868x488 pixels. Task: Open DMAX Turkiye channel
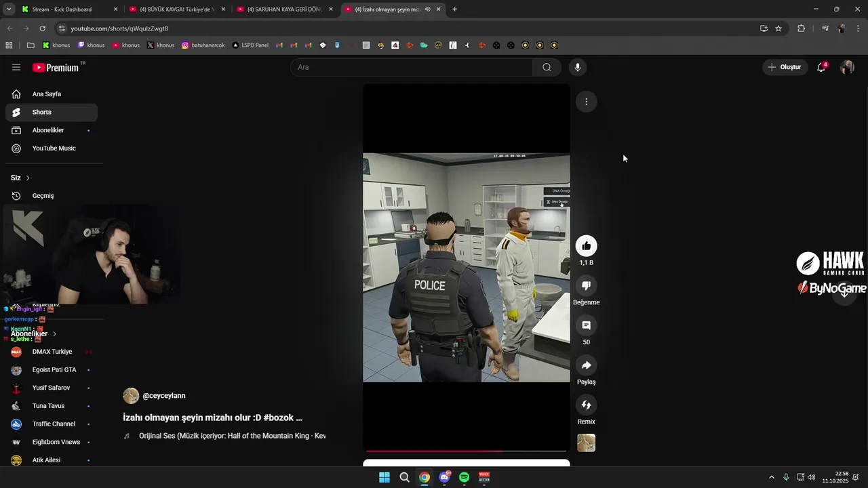point(52,352)
